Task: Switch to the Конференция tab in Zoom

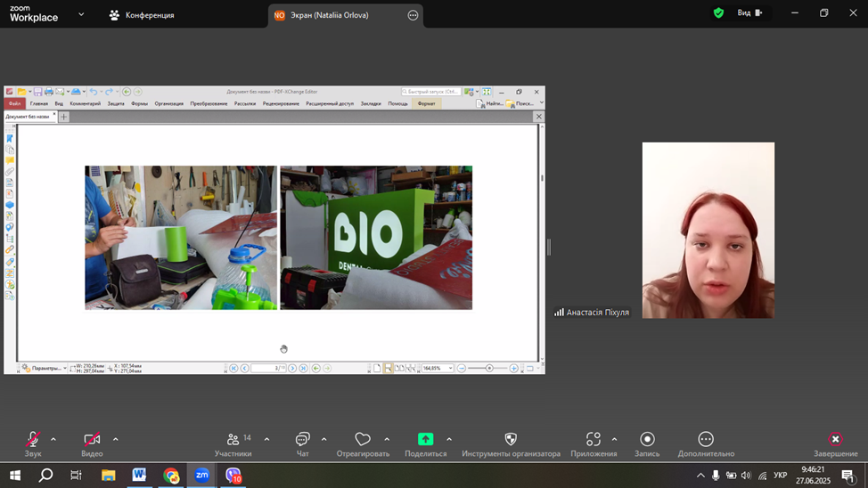Action: click(x=142, y=15)
